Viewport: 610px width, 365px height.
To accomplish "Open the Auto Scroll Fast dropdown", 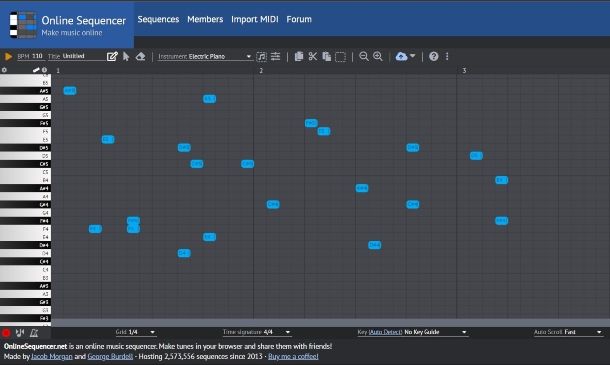I will coord(568,332).
